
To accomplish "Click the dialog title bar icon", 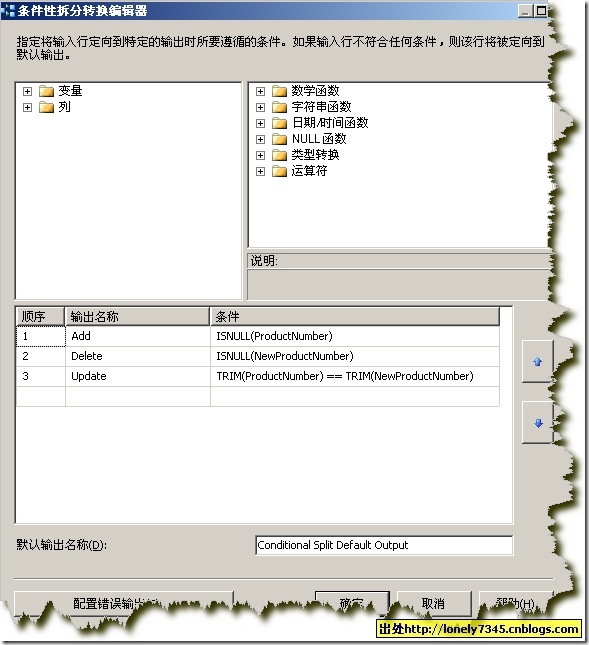I will pyautogui.click(x=8, y=11).
